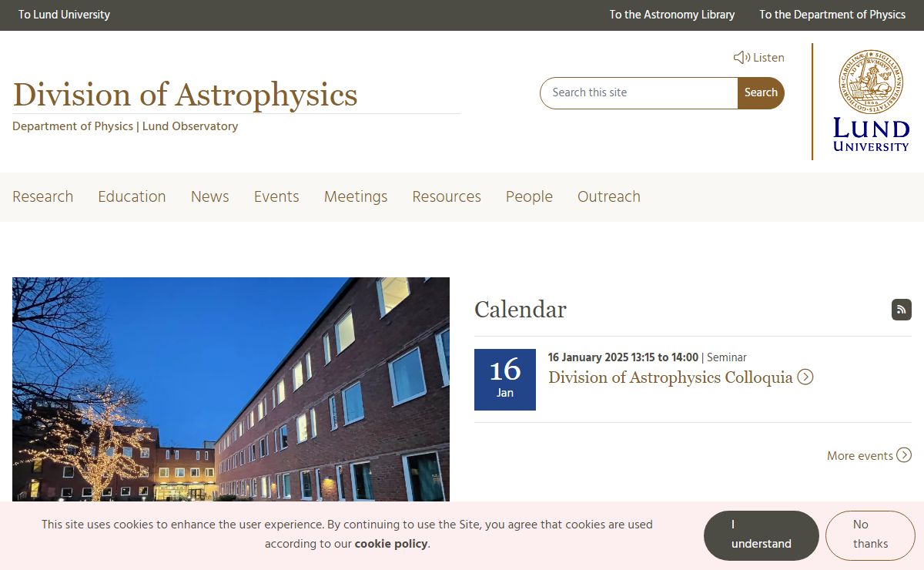Click the Listen text link

point(768,58)
